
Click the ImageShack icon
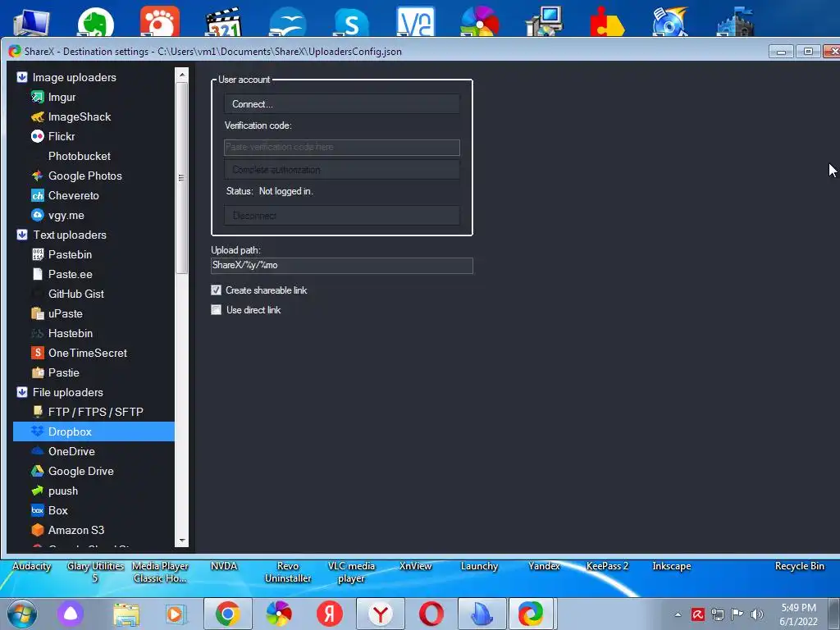point(37,116)
